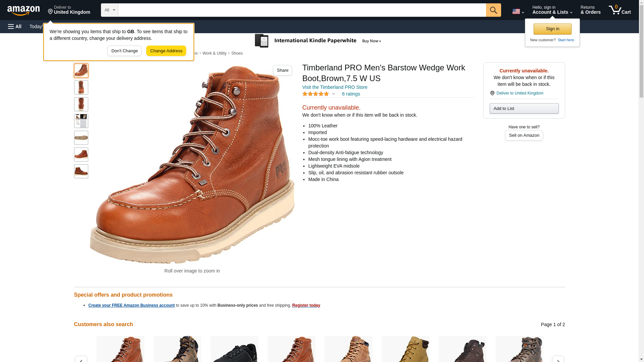Open the All hamburger menu
The width and height of the screenshot is (644, 362).
click(15, 26)
